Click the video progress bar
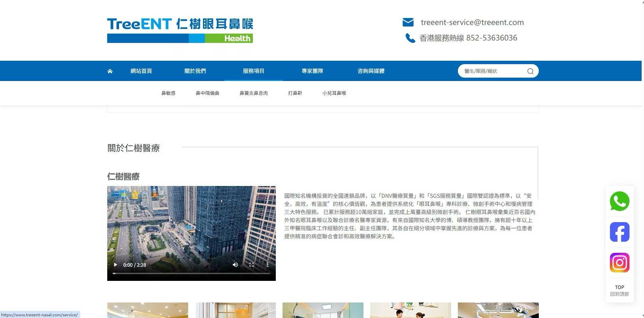 tap(191, 273)
